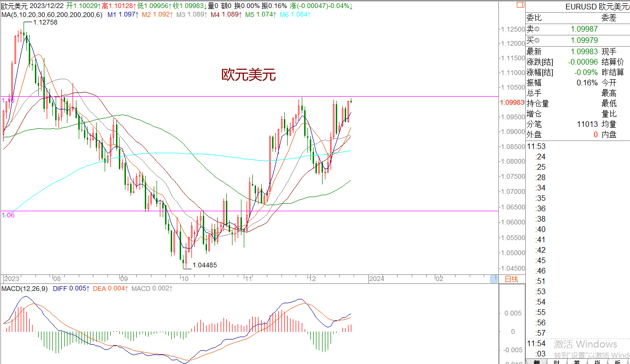Click the MACD(12,26,9) indicator label
Image resolution: width=630 pixels, height=364 pixels.
point(25,289)
